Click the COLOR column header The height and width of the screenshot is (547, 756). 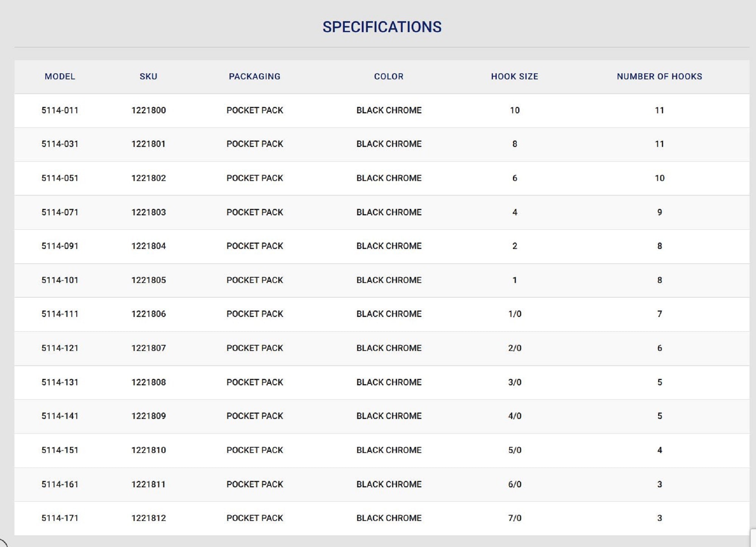click(389, 76)
